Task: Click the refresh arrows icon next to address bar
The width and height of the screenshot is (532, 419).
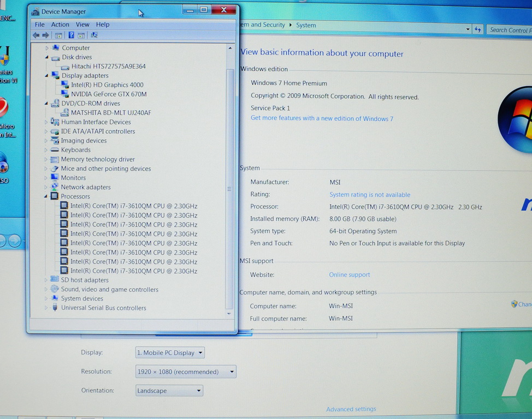Action: coord(478,29)
